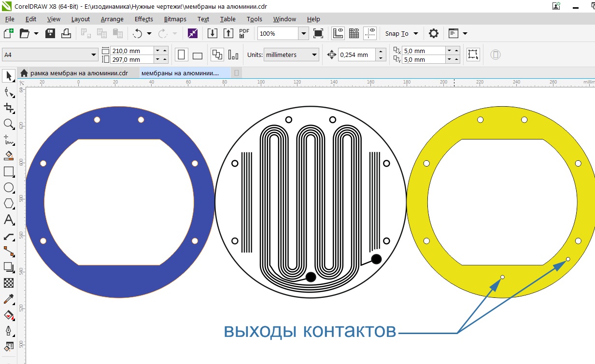Open the Bitmaps menu

(x=175, y=19)
